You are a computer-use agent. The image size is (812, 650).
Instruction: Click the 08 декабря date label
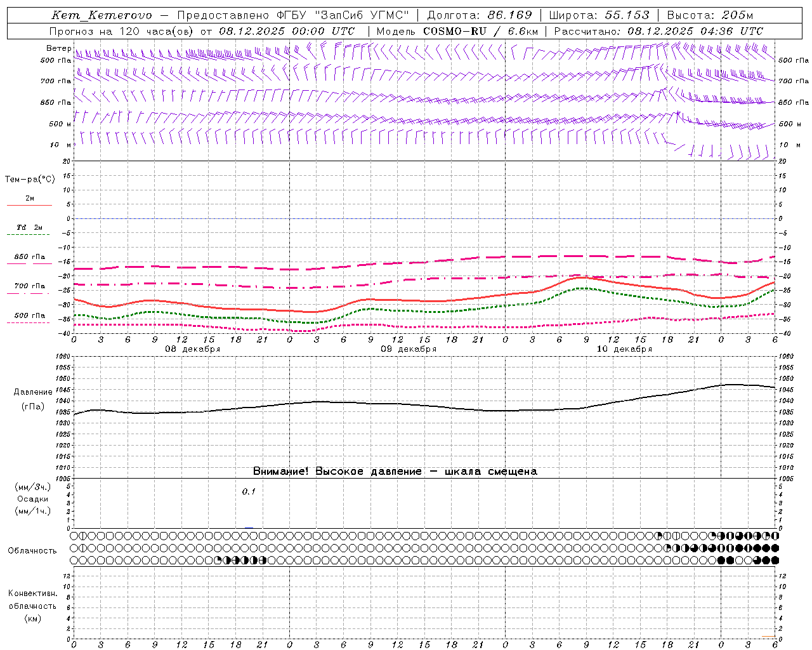click(x=193, y=349)
